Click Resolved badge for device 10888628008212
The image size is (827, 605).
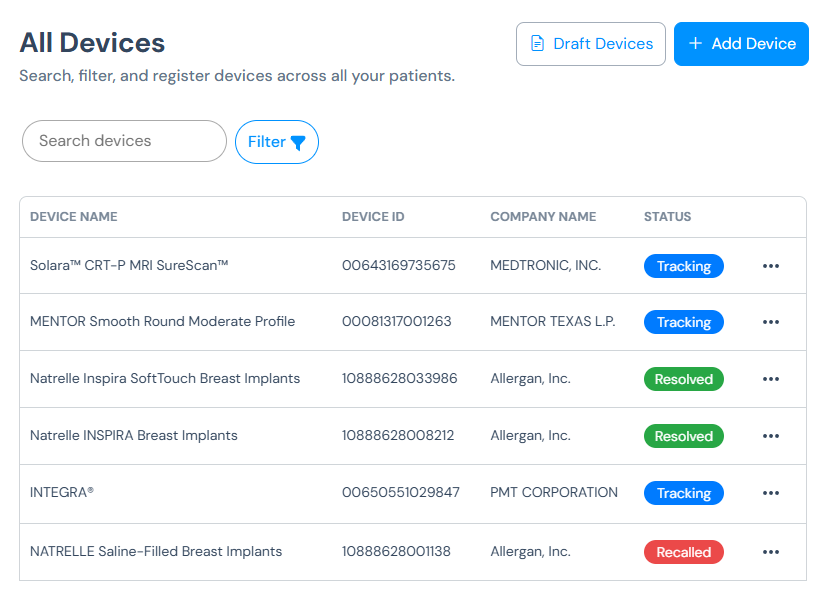pos(684,436)
